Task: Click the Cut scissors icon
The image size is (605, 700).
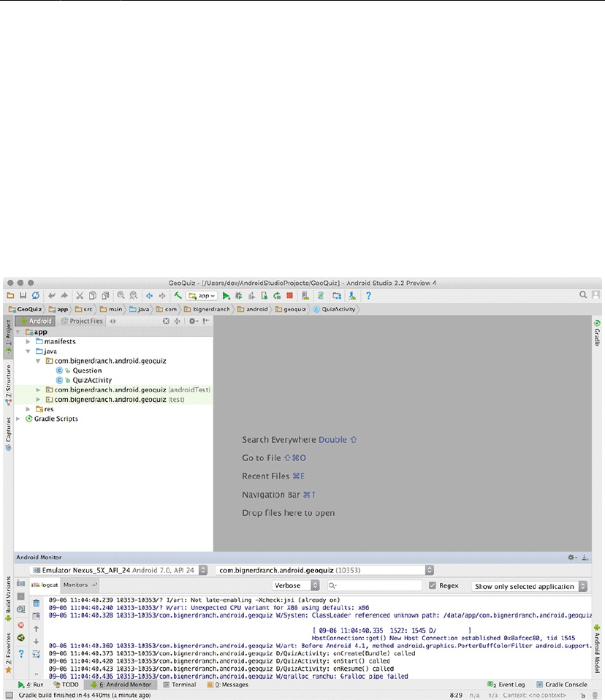Action: click(x=80, y=295)
